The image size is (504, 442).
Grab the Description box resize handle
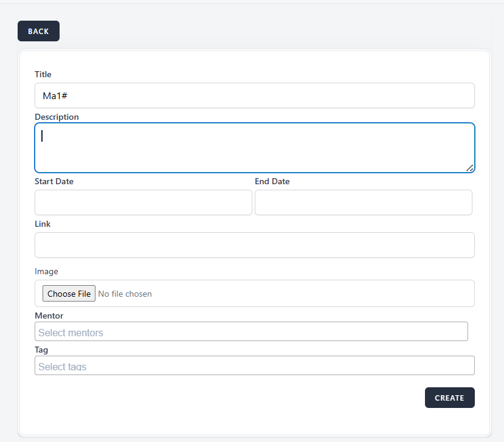pos(470,168)
